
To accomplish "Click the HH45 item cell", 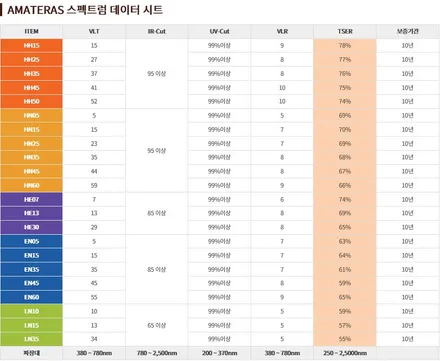I will [x=31, y=88].
